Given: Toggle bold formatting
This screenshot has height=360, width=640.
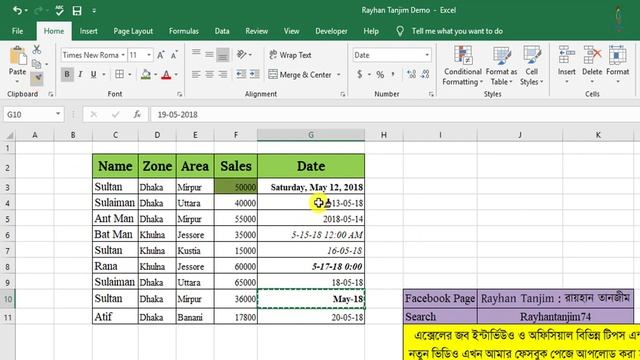Looking at the screenshot, I should 67,74.
